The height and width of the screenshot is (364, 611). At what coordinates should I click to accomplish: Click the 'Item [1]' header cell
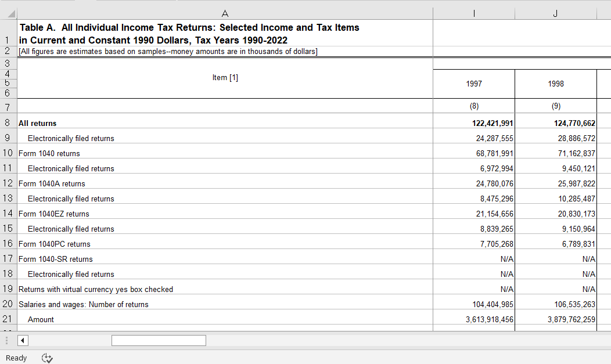(225, 77)
